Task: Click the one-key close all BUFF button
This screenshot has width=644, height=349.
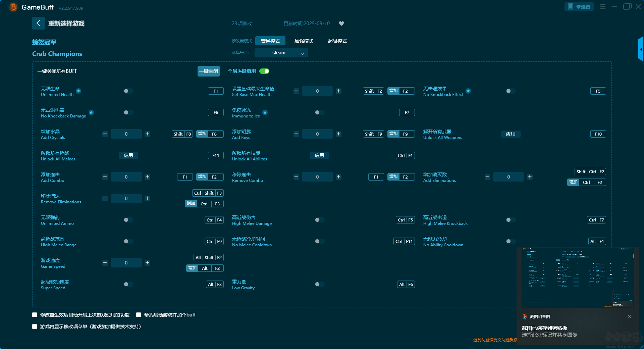Action: coord(209,71)
